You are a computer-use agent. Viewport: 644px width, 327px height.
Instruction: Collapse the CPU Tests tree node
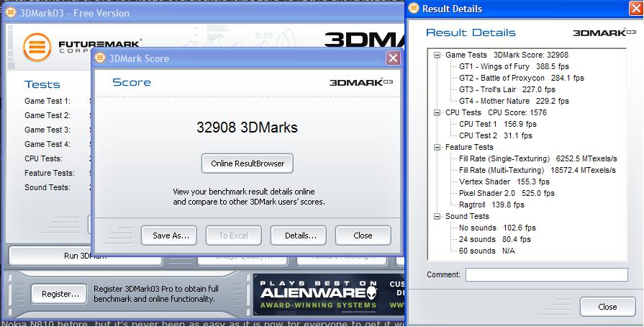coord(437,112)
